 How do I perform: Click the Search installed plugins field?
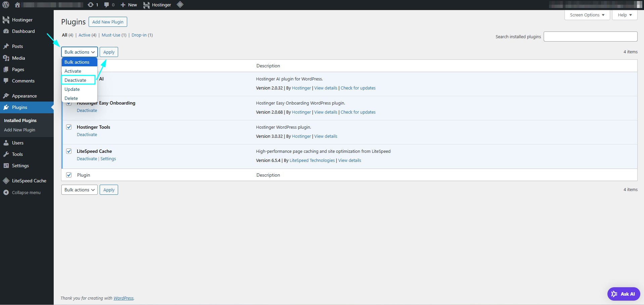point(590,37)
